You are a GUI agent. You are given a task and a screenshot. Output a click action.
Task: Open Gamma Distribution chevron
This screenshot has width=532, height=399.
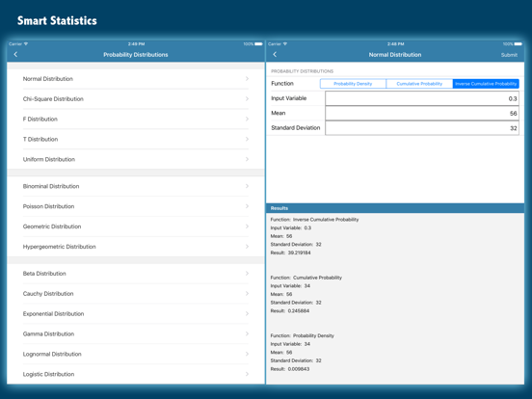(x=247, y=333)
